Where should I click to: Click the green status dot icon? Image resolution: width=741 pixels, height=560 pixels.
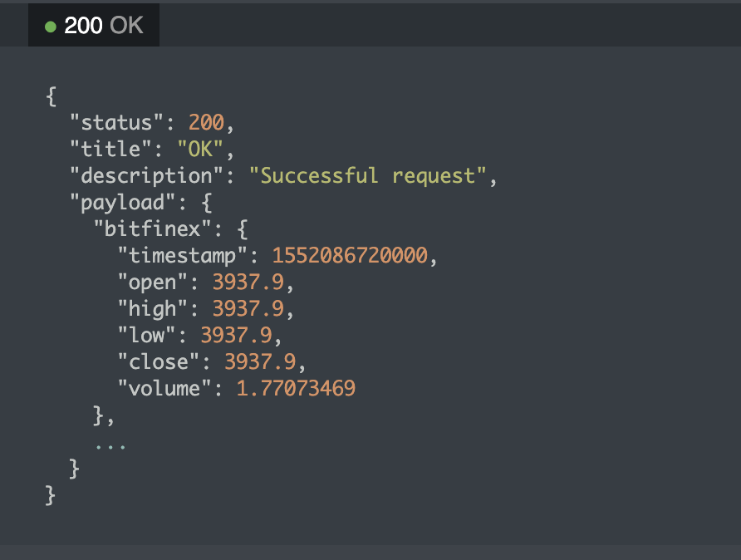(51, 27)
